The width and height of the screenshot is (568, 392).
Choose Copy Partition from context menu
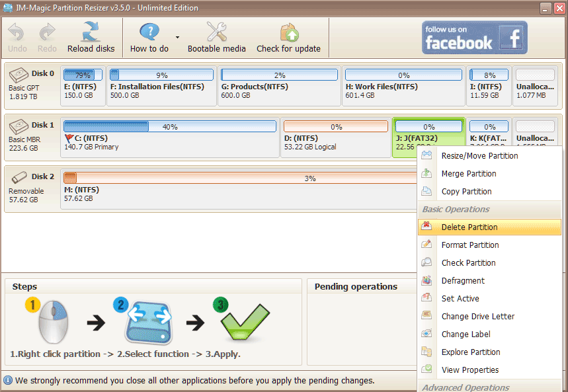click(x=489, y=191)
